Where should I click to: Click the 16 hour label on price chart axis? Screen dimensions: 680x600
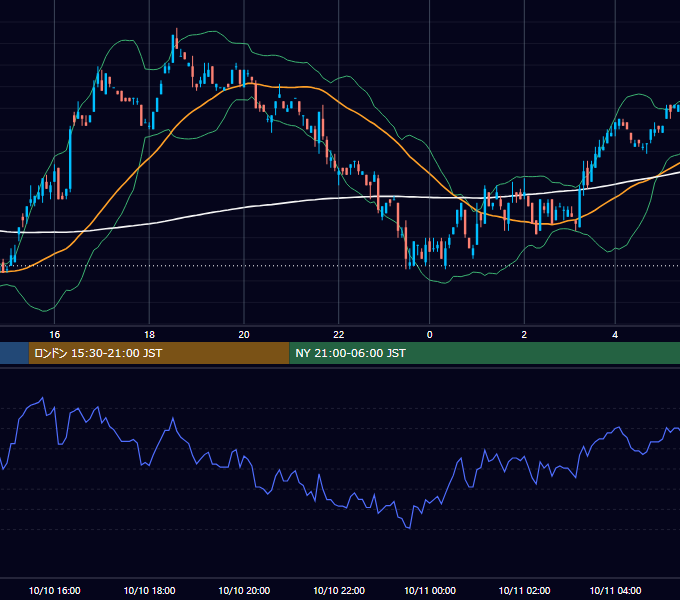click(54, 335)
